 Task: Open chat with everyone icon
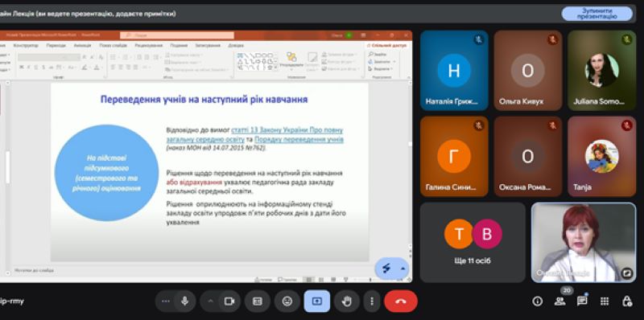tap(582, 302)
